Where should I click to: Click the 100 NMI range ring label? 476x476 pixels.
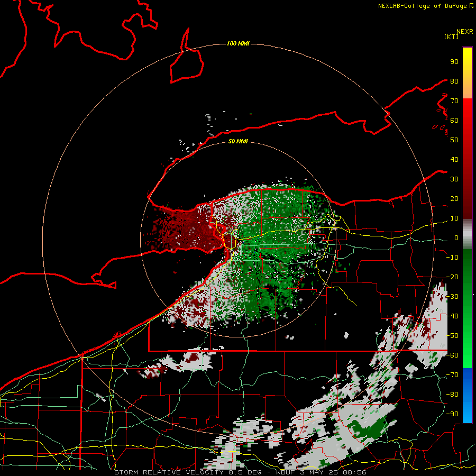tap(238, 43)
